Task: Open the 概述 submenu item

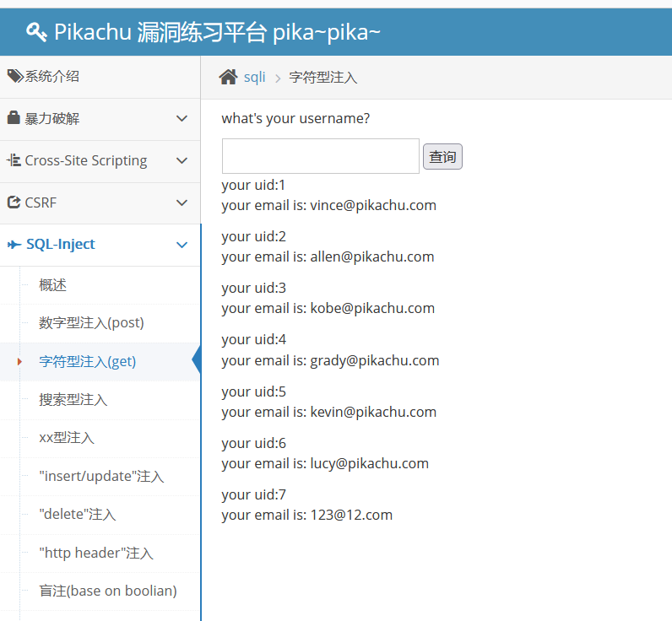Action: [52, 285]
